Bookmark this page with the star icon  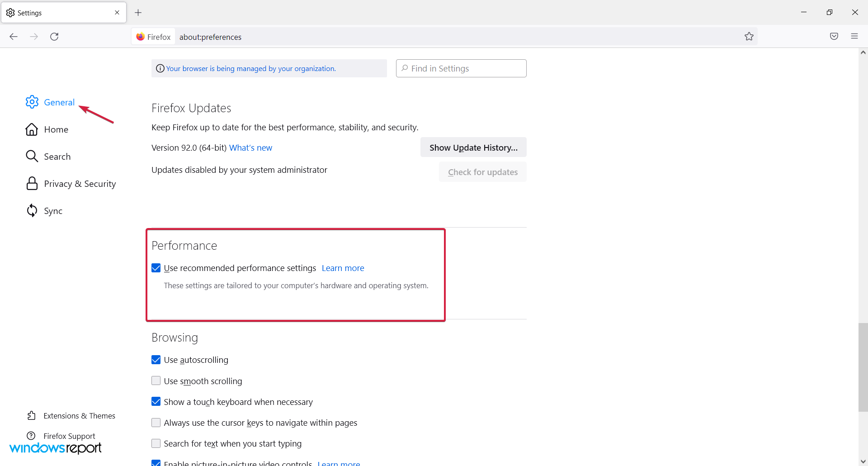point(749,37)
